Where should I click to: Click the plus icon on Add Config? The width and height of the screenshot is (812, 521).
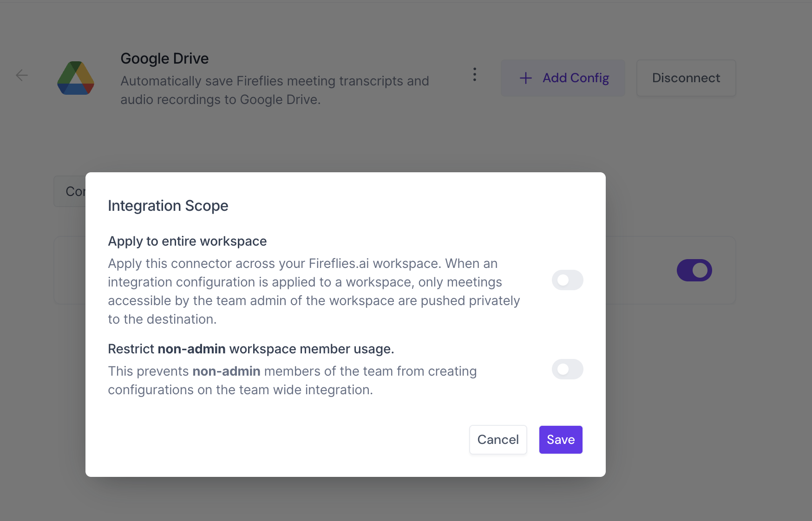click(525, 78)
